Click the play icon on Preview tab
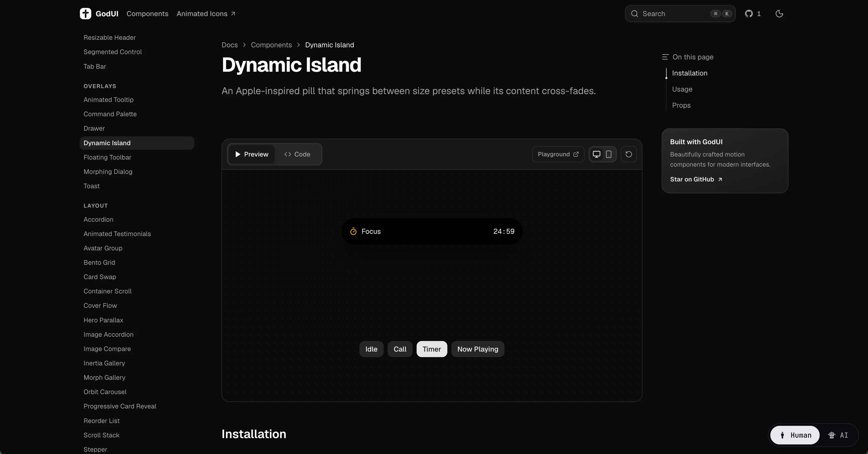The image size is (868, 454). (x=238, y=154)
